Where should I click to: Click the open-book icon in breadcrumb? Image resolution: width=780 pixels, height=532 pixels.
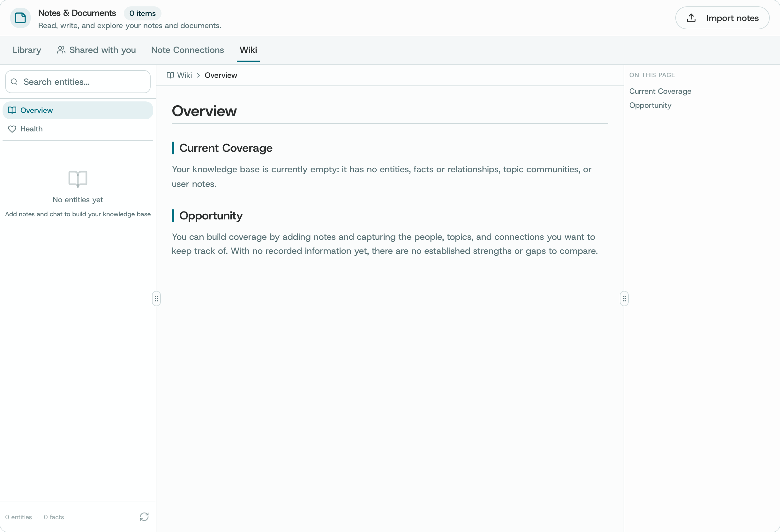(170, 75)
